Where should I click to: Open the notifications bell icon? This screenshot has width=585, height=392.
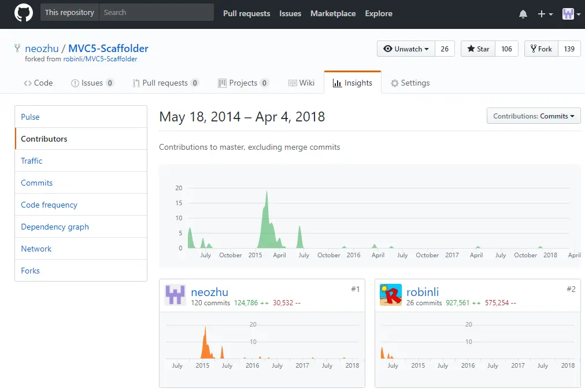coord(523,14)
